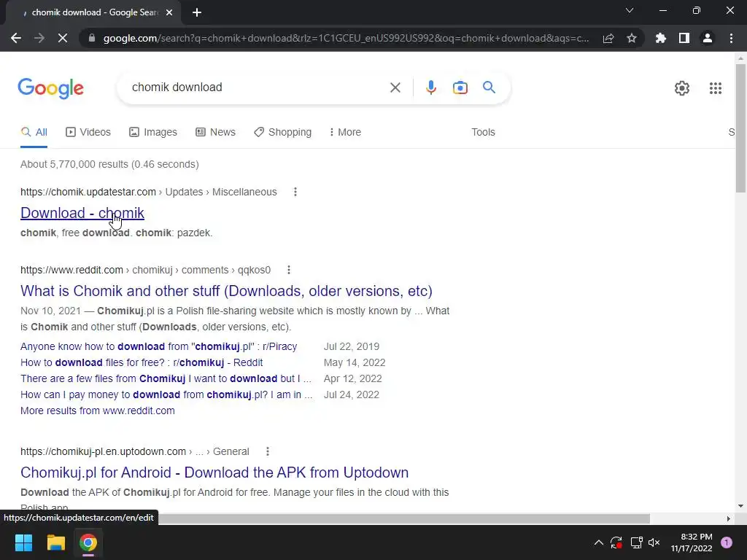Clear the search box with the X
Viewport: 747px width, 560px height.
click(x=395, y=87)
